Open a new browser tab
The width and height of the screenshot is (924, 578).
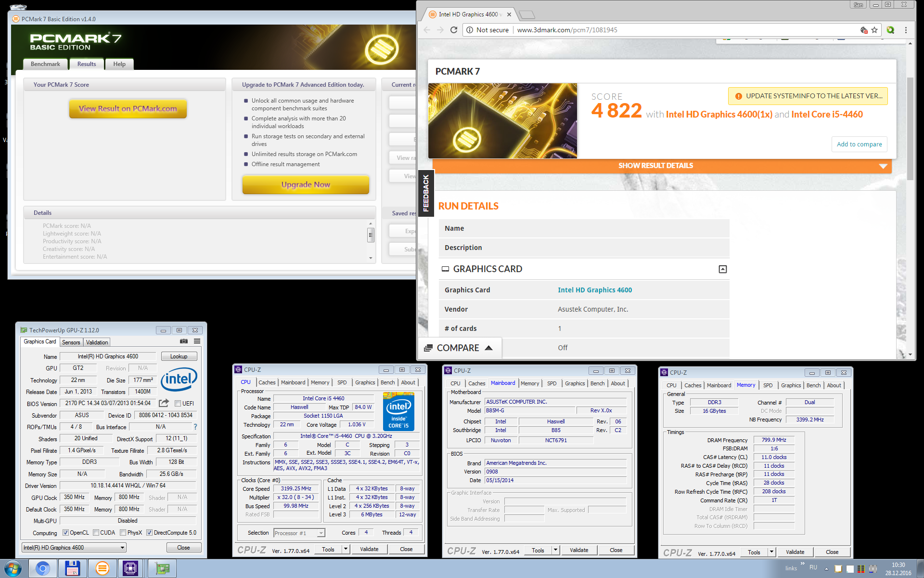click(x=527, y=14)
